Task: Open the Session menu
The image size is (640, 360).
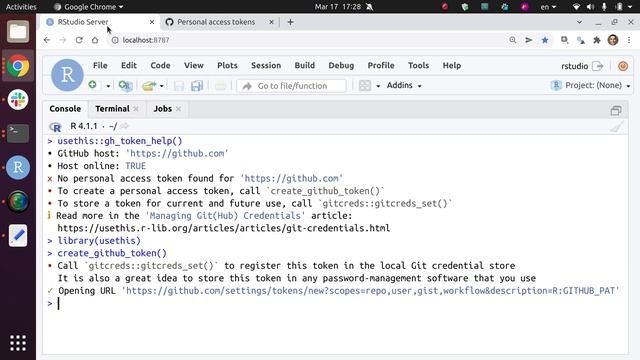Action: [x=266, y=65]
